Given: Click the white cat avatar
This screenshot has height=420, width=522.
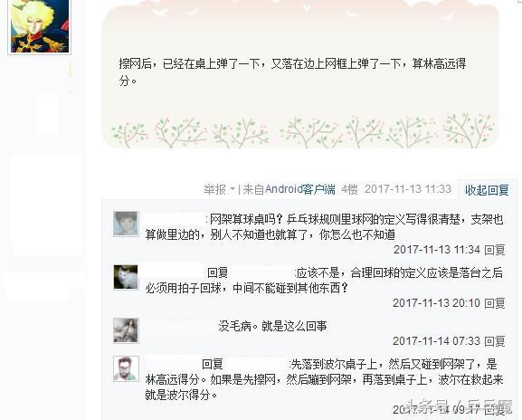Looking at the screenshot, I should tap(126, 277).
